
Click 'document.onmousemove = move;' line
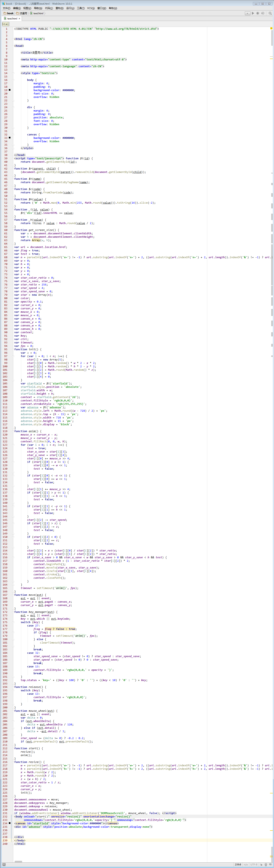[x=36, y=799]
